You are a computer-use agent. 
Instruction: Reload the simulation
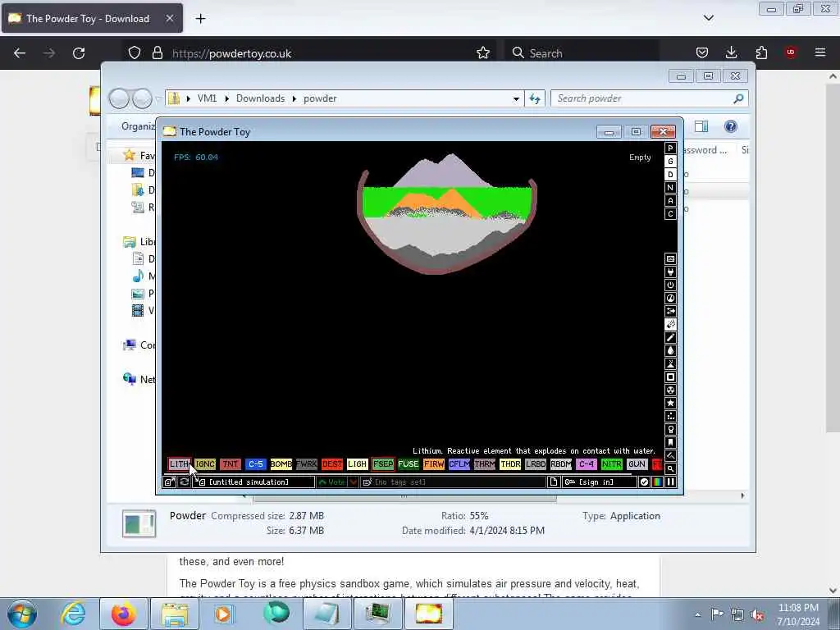tap(184, 482)
